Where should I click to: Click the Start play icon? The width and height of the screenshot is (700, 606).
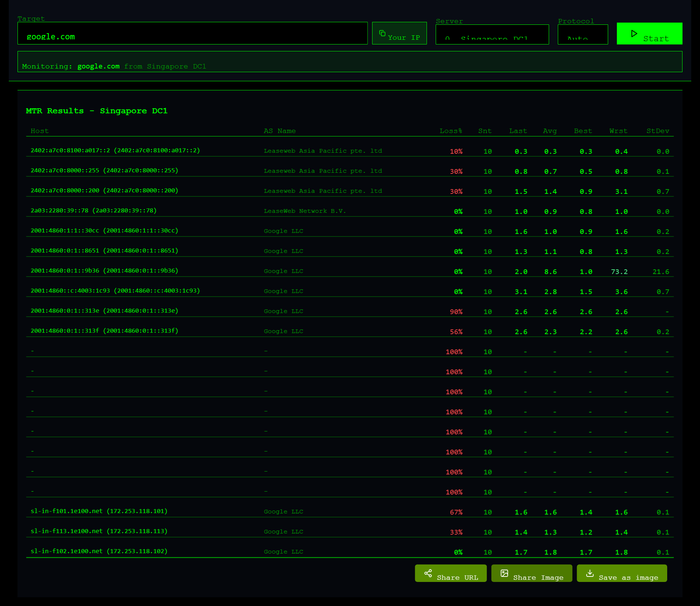pyautogui.click(x=634, y=34)
